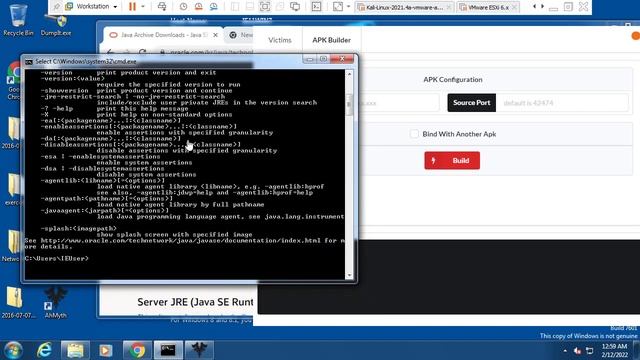Switch to AhMyth from the taskbar
The height and width of the screenshot is (360, 640).
tap(199, 350)
